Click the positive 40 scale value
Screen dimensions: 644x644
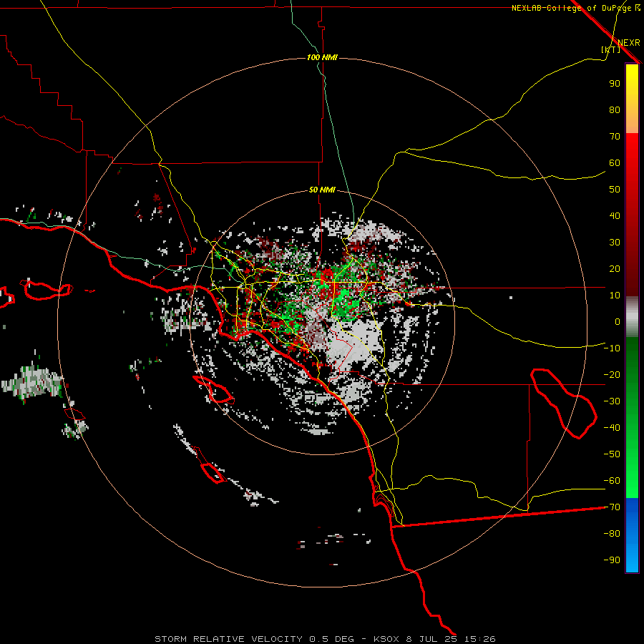point(615,215)
